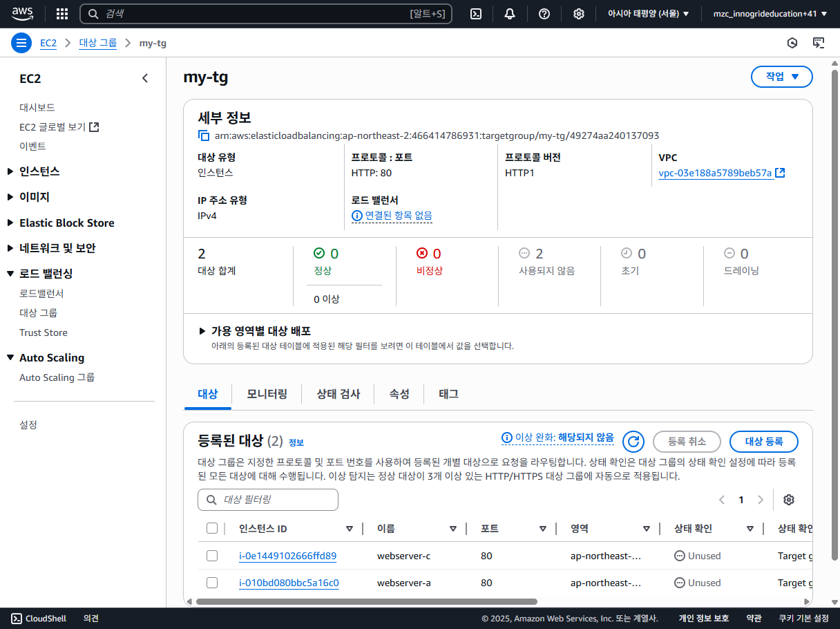Switch to the 상태 검사 tab
The height and width of the screenshot is (629, 840).
click(x=338, y=394)
